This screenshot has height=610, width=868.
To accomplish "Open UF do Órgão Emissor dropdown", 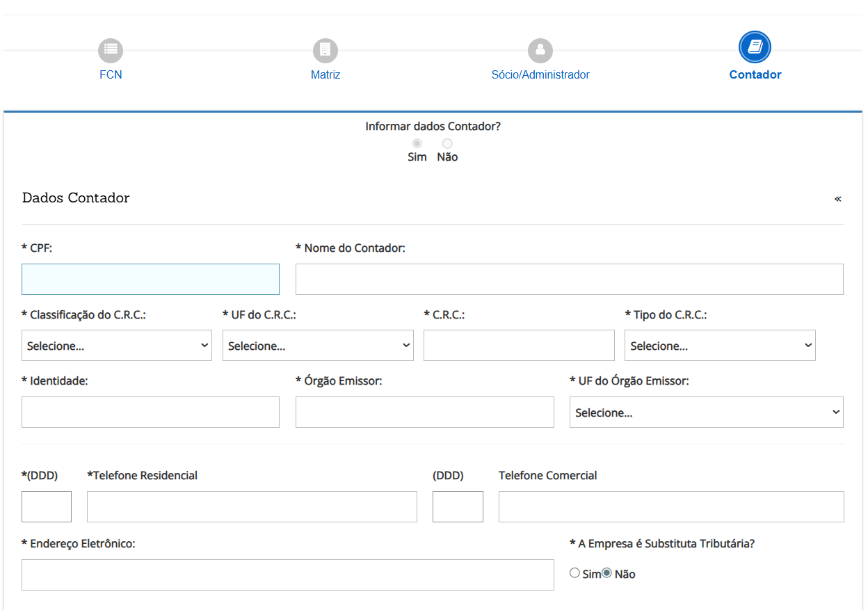I will 706,412.
